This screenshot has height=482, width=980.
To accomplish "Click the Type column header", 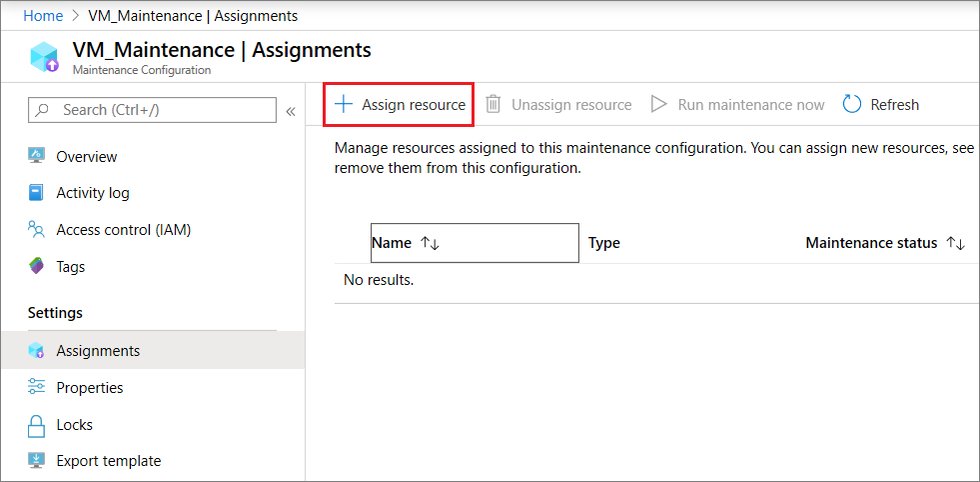I will [x=604, y=243].
